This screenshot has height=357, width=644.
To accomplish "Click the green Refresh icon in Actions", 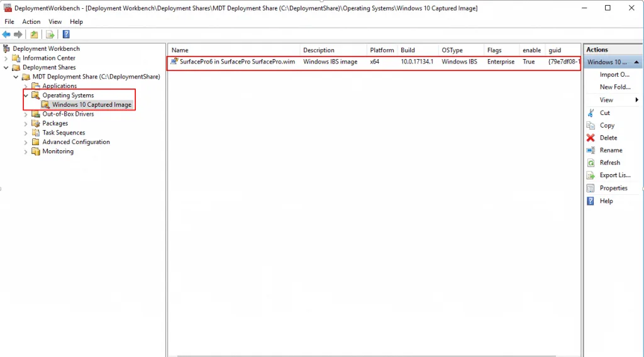I will click(591, 163).
